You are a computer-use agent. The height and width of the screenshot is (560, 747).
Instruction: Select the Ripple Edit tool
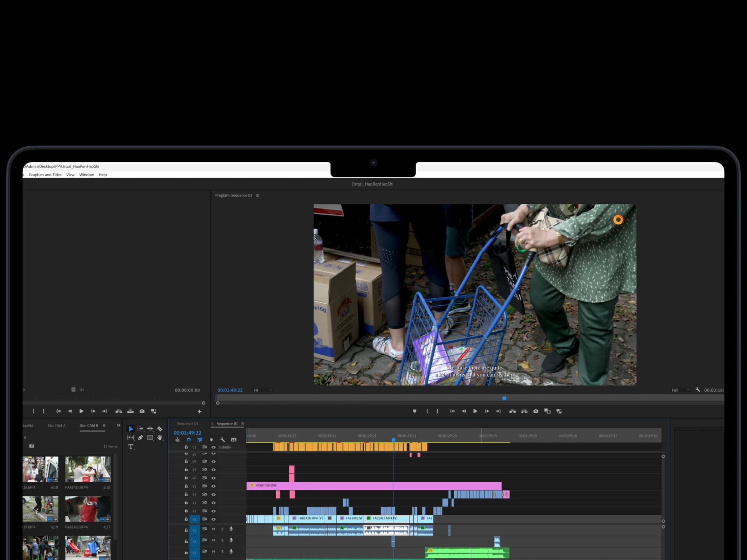pyautogui.click(x=150, y=429)
